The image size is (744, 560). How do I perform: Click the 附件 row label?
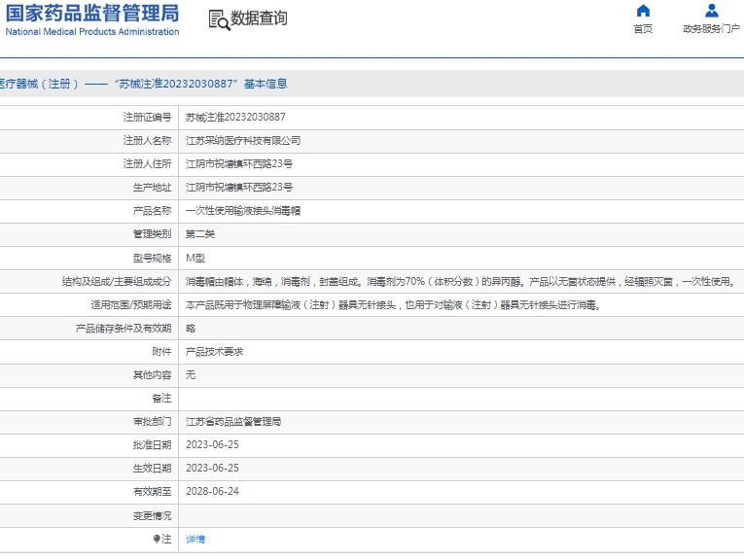pos(161,352)
